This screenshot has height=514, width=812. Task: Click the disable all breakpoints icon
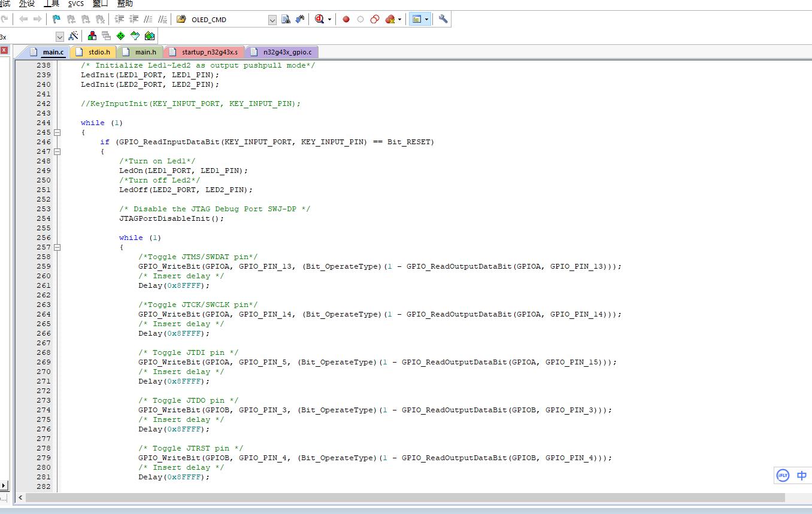375,19
